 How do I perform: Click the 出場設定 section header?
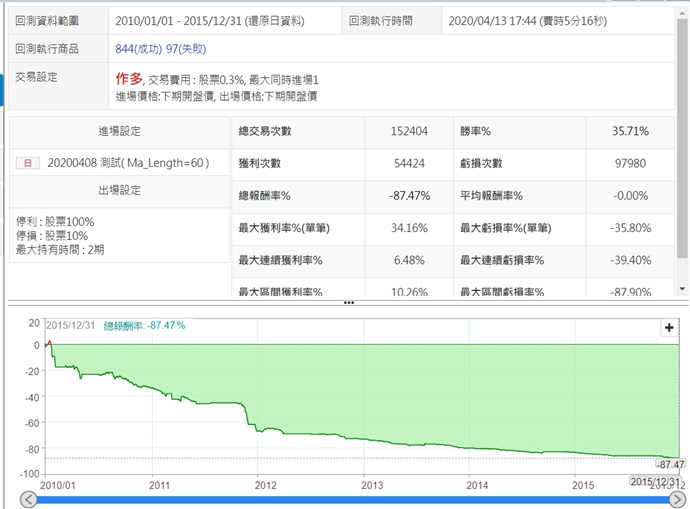pos(119,190)
